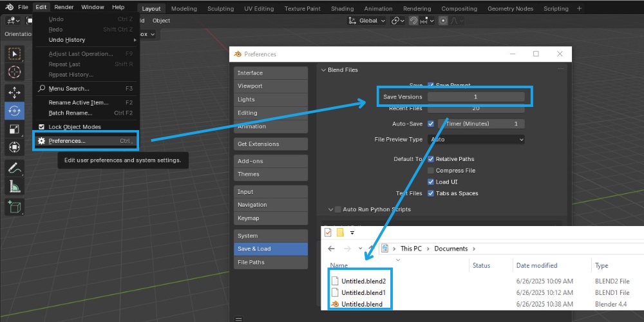
Task: Activate the Rotate tool
Action: pyautogui.click(x=14, y=111)
